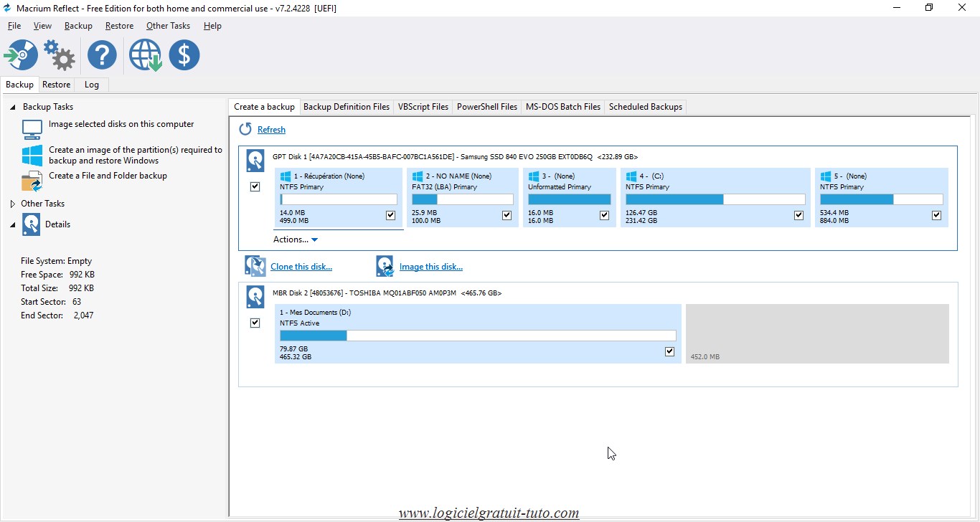Open the Actions dropdown arrow

coord(314,240)
